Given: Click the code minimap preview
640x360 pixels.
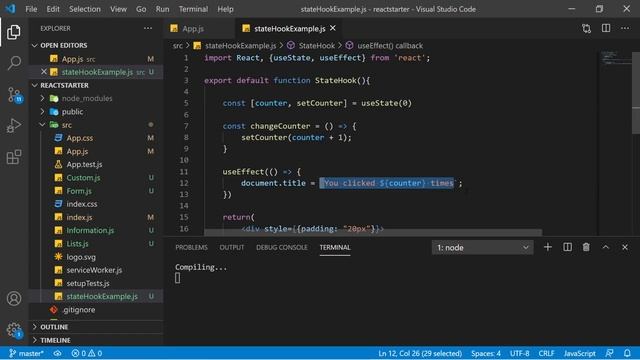Looking at the screenshot, I should (616, 58).
